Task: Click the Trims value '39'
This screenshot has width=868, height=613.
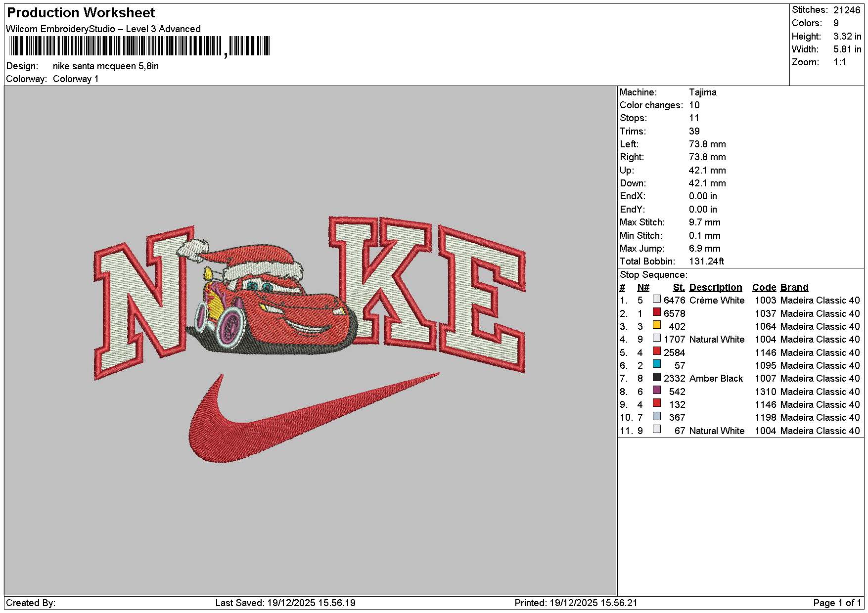Action: tap(694, 131)
